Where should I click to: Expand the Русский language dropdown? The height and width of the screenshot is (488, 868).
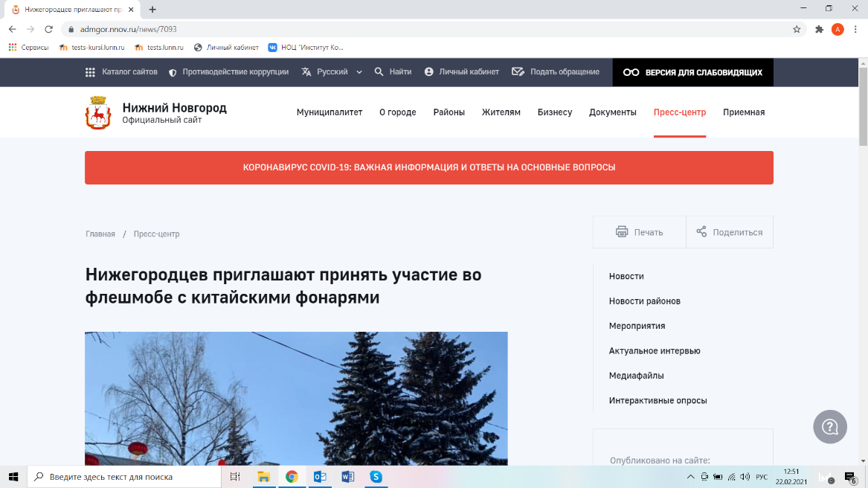point(332,72)
